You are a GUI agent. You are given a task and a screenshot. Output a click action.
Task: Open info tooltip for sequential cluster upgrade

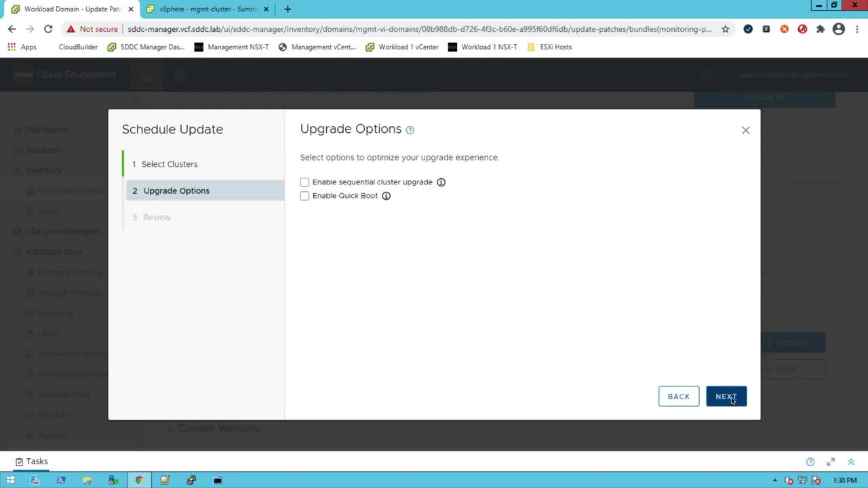point(441,182)
